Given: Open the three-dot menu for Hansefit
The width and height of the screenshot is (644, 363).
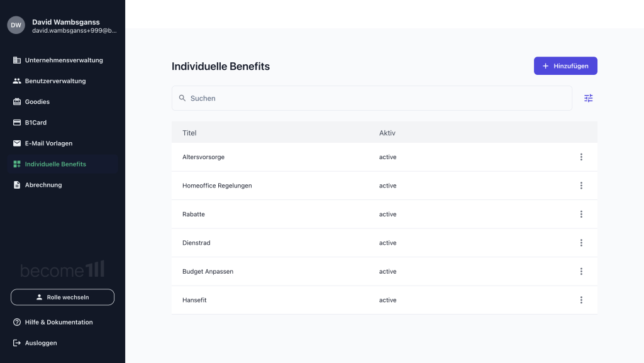Looking at the screenshot, I should (x=581, y=300).
